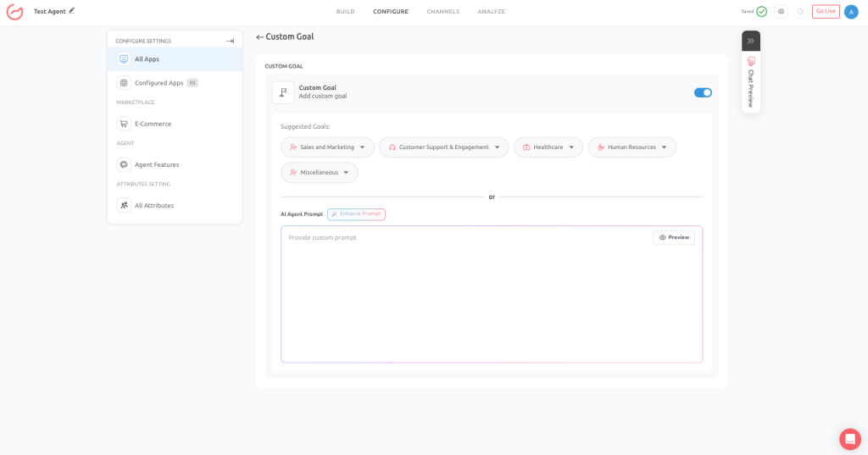
Task: Open E-Commerce marketplace item
Action: [175, 124]
